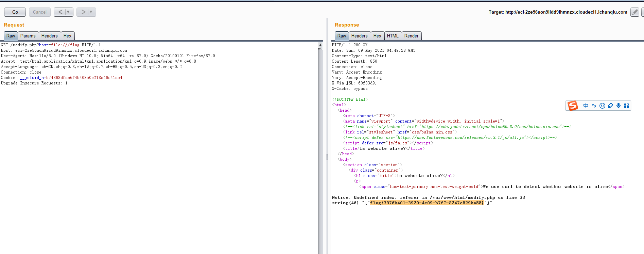Click the HTTP/1.1 200 OK status line
This screenshot has height=254, width=644.
pos(350,45)
